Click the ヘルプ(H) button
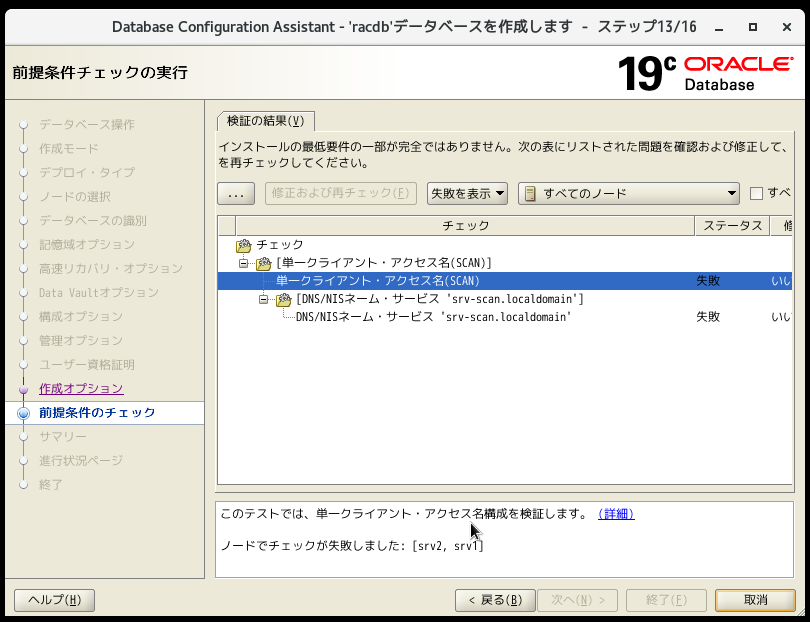This screenshot has height=622, width=810. [54, 600]
